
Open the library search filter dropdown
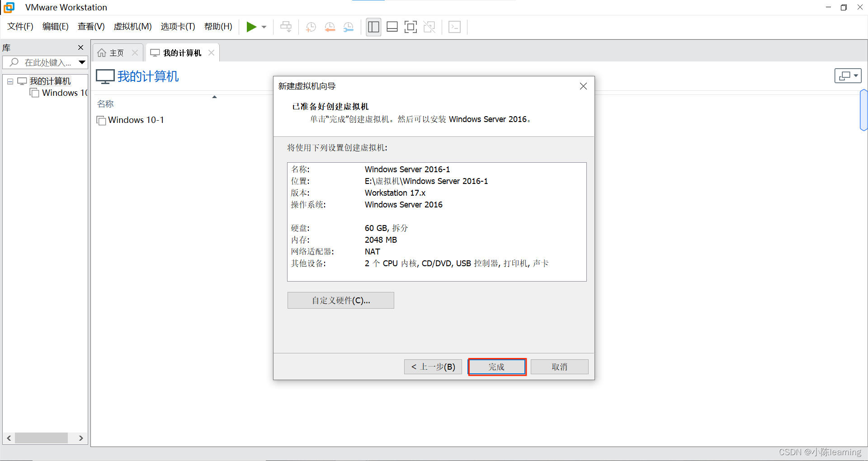pyautogui.click(x=82, y=62)
